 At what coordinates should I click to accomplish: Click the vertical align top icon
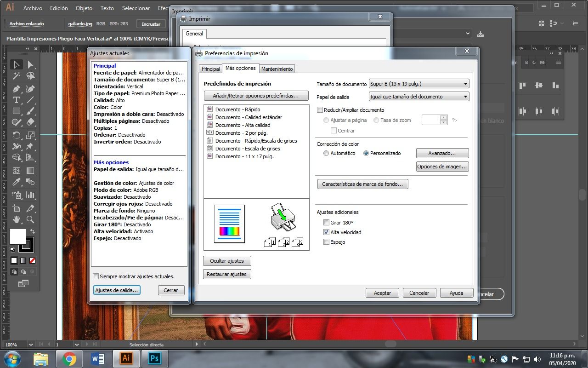522,86
